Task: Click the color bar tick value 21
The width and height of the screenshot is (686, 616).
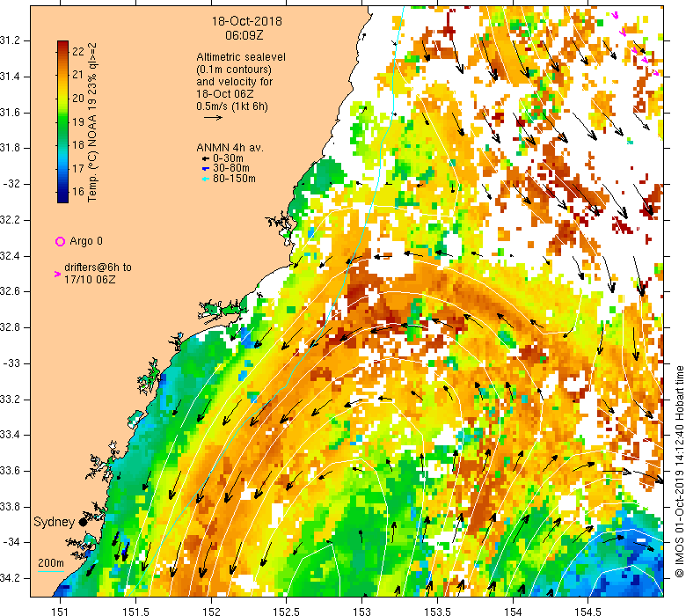Action: 78,75
